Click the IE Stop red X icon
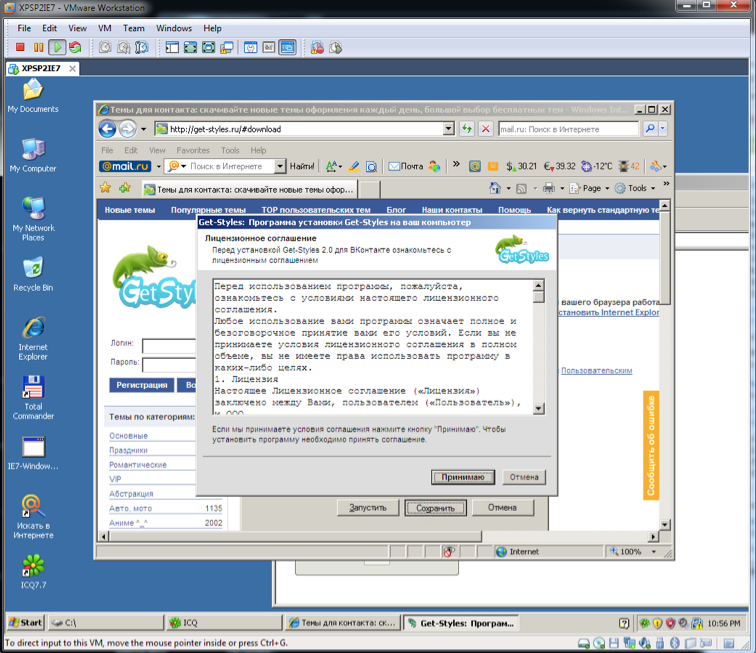The image size is (756, 653). (486, 129)
